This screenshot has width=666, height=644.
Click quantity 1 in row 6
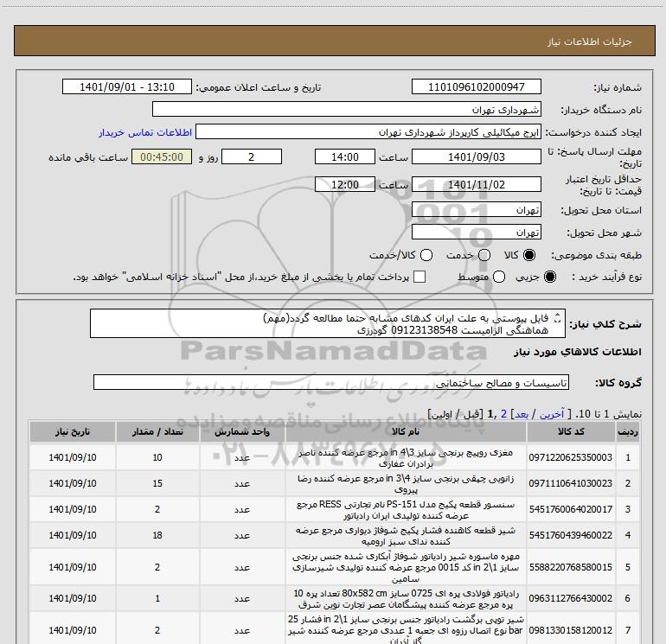pyautogui.click(x=157, y=598)
